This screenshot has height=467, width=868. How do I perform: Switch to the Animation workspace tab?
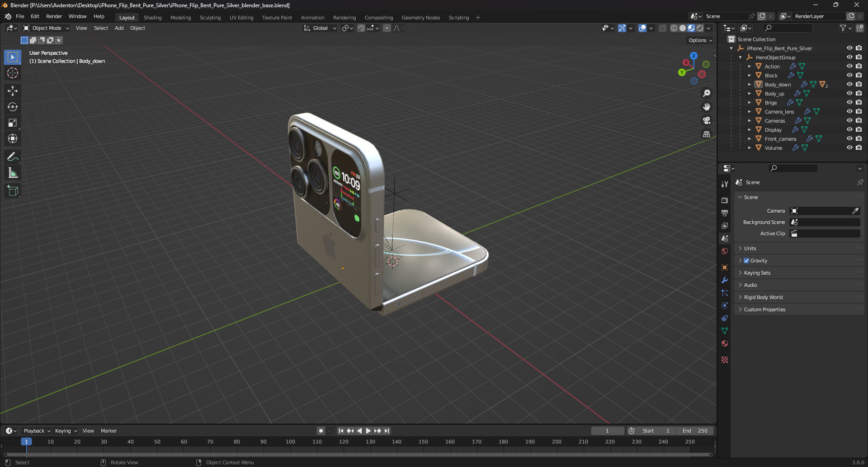click(312, 18)
